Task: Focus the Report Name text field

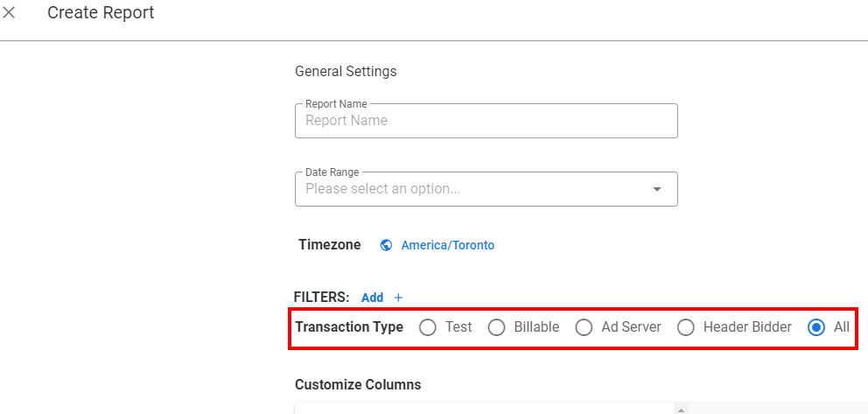Action: (x=486, y=121)
